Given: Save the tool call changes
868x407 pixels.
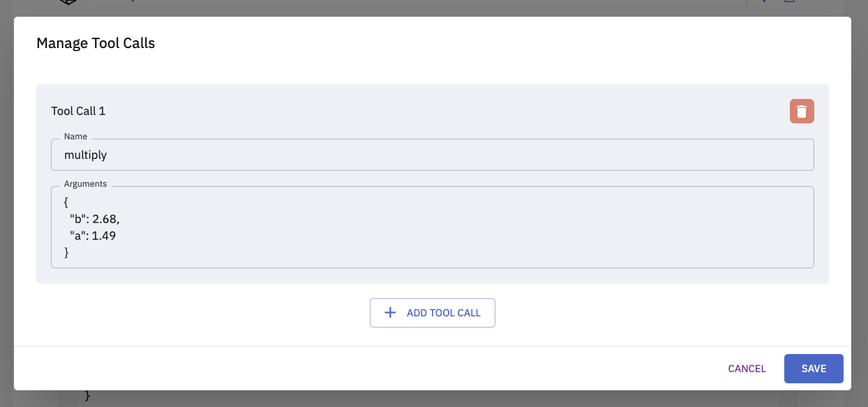Looking at the screenshot, I should click(814, 369).
